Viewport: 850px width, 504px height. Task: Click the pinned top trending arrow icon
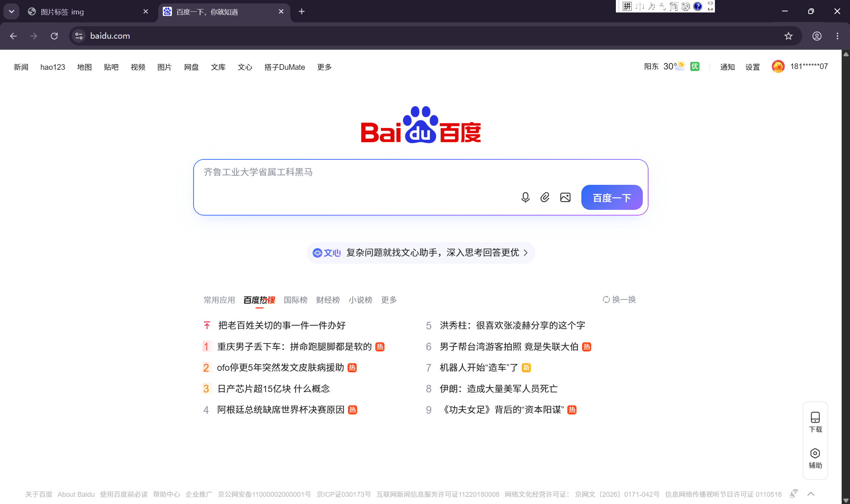click(x=207, y=326)
